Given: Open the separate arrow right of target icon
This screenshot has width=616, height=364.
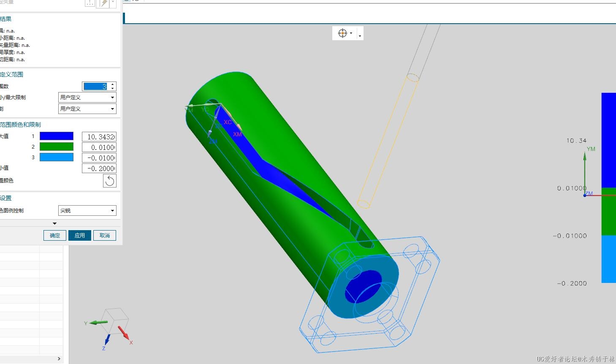Looking at the screenshot, I should [360, 35].
